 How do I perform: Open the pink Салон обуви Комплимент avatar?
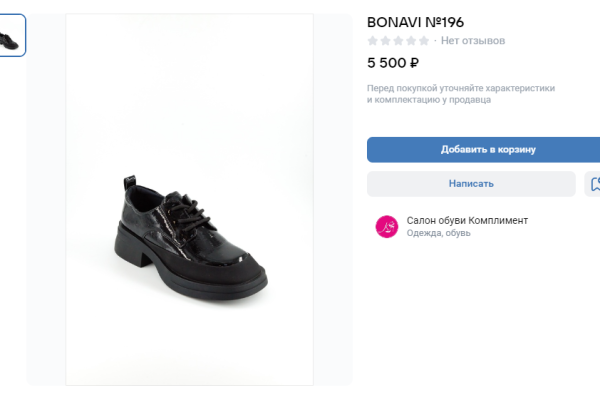386,227
